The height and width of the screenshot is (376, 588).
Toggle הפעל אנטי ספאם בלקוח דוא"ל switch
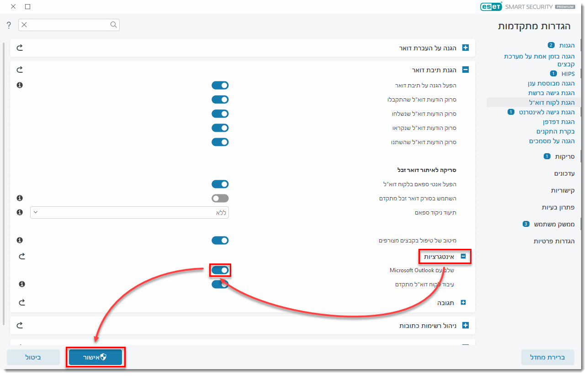pos(220,184)
